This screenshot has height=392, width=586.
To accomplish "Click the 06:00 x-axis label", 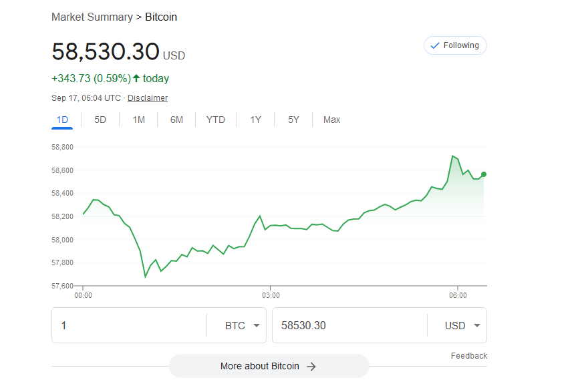I will (458, 295).
